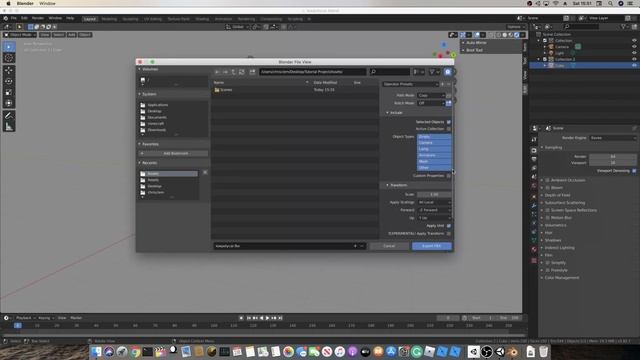This screenshot has width=640, height=360.
Task: Open Finder from the Dock
Action: tap(96, 352)
